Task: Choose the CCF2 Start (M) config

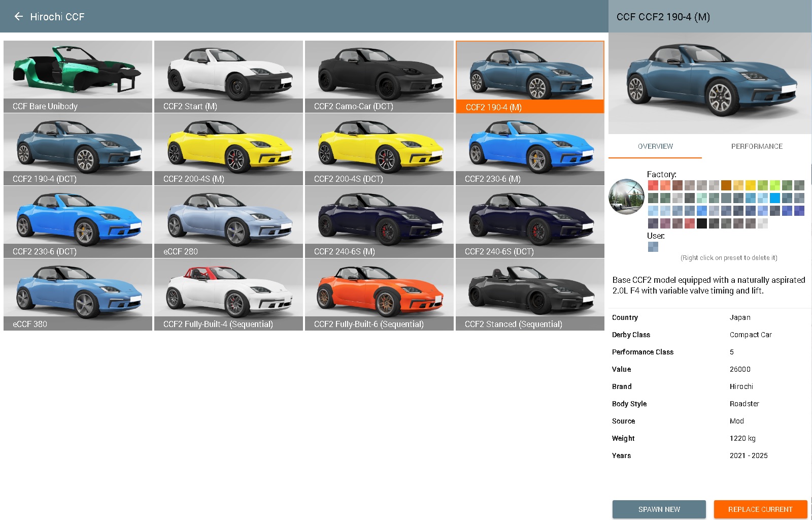Action: coord(228,77)
